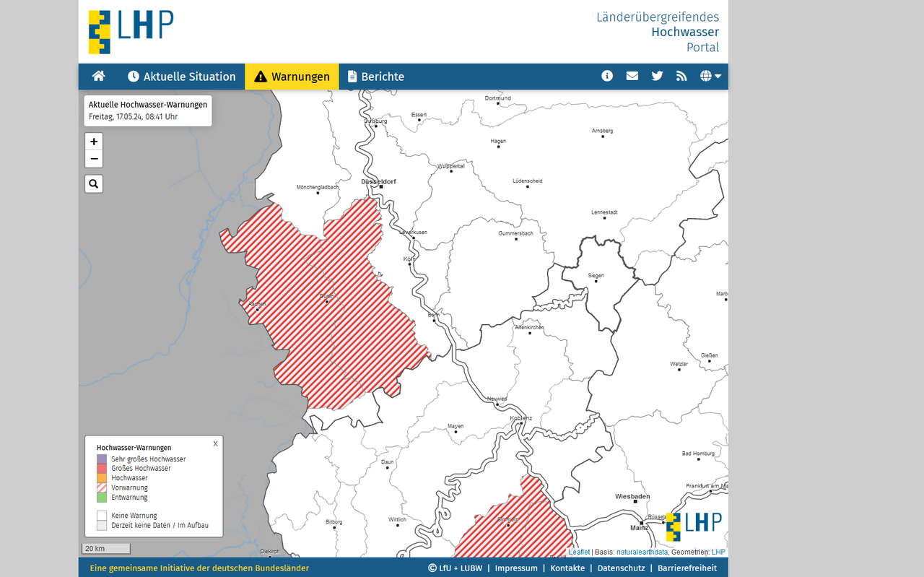Viewport: 924px width, 577px height.
Task: Click the home icon in navigation bar
Action: click(99, 77)
